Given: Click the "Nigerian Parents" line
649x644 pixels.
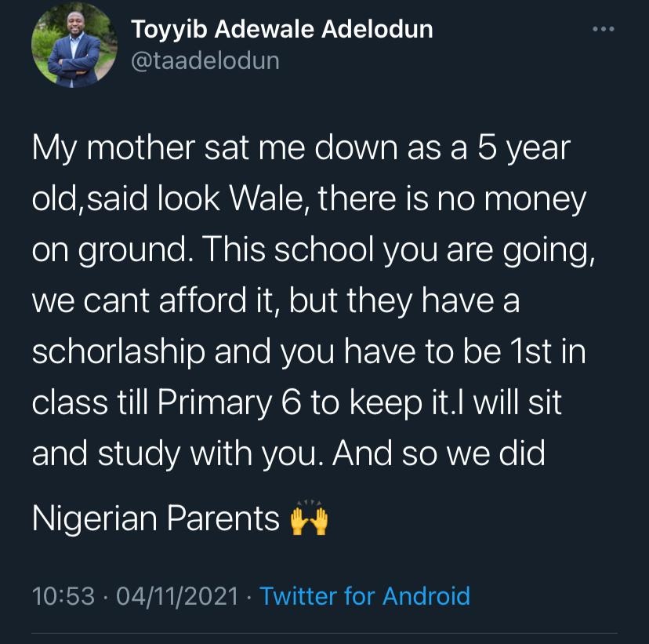Looking at the screenshot, I should click(156, 518).
